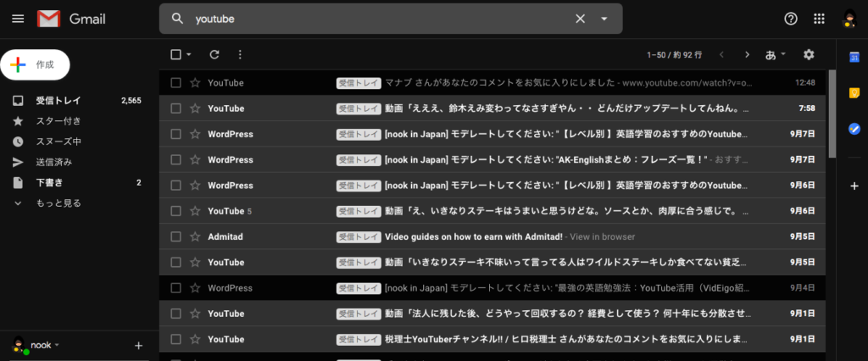Open email 法人に残した後、どうやって回収するの
The width and height of the screenshot is (868, 361).
pos(492,314)
